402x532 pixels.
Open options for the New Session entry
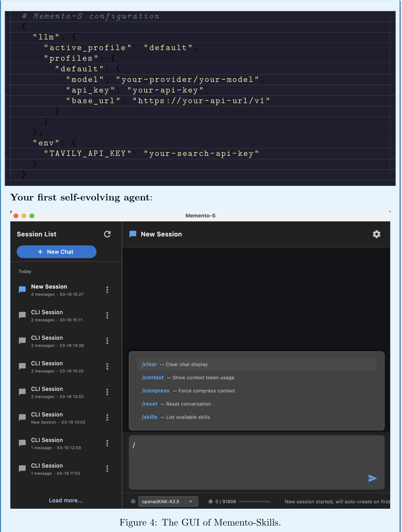point(107,290)
